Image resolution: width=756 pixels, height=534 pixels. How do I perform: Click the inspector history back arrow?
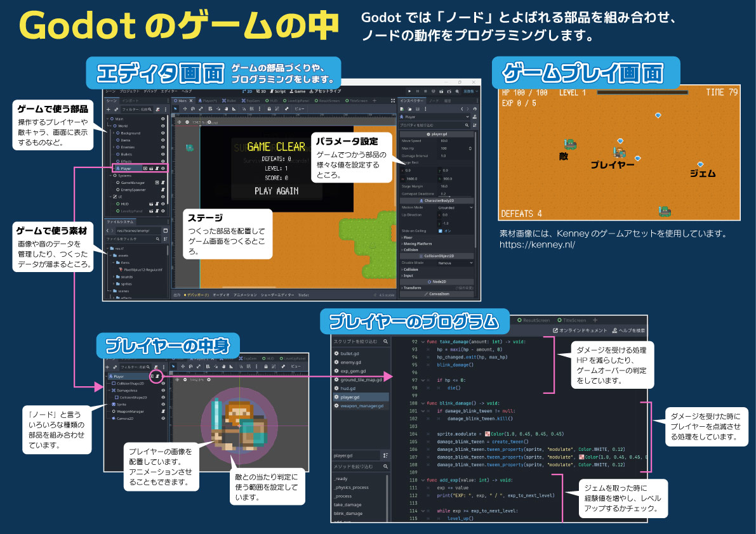(462, 109)
